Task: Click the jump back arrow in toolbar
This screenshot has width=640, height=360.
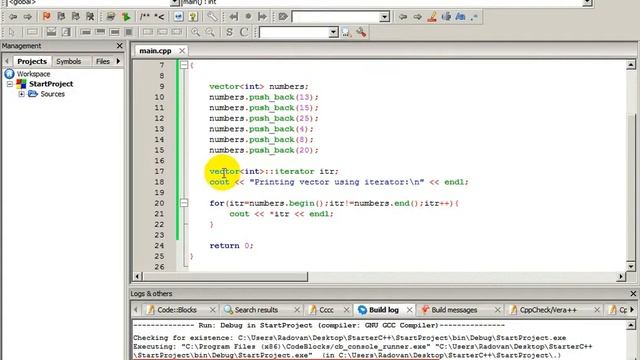Action: pos(13,17)
